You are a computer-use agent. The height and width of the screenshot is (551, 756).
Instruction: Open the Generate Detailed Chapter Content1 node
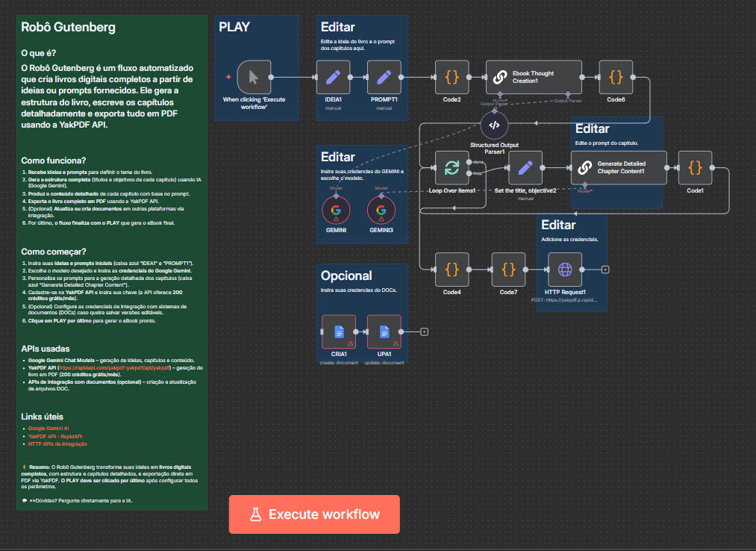tap(619, 167)
